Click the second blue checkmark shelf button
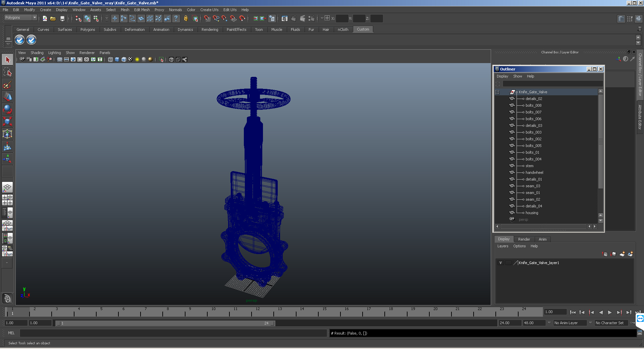 (31, 40)
